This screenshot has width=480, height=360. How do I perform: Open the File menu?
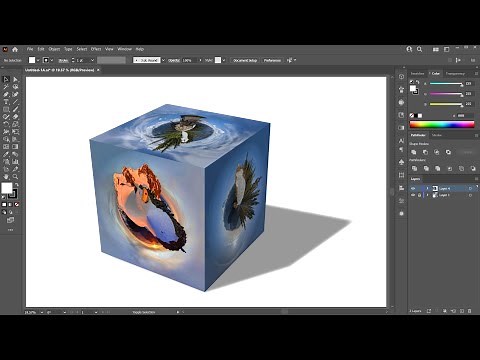(x=30, y=49)
